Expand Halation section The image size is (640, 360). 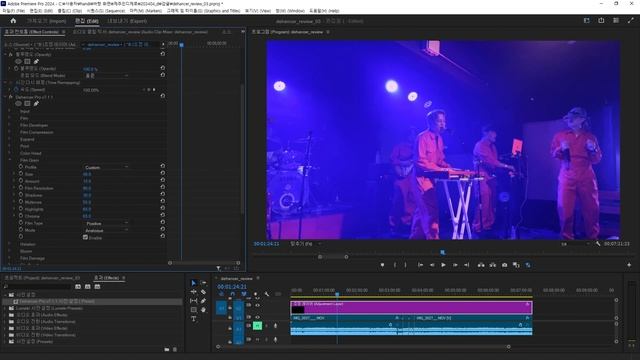(x=10, y=244)
